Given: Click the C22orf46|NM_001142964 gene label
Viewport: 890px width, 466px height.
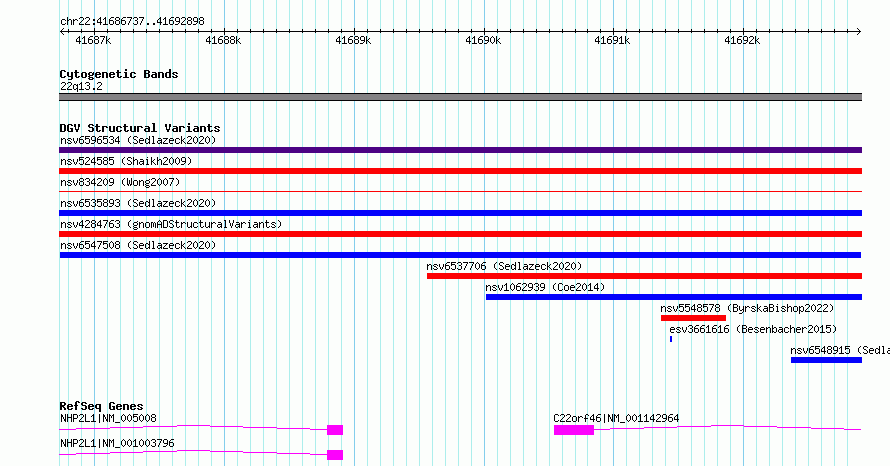Looking at the screenshot, I should point(616,418).
